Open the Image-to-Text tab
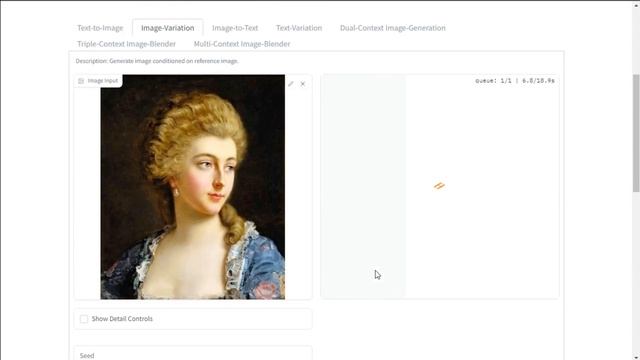Viewport: 640px width, 360px height. point(235,28)
